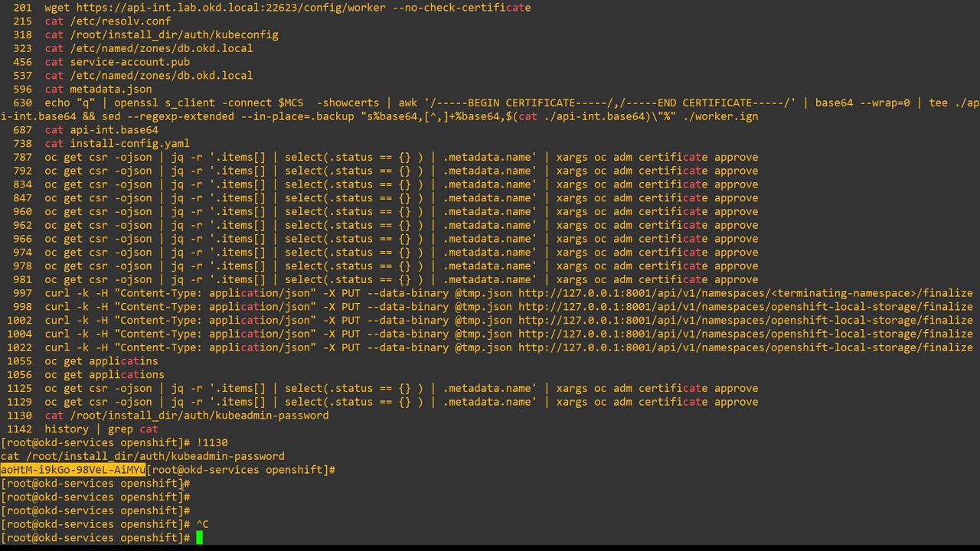Click history line 1130 kubeadmin-password command
Screen dimensions: 980x551
(187, 416)
